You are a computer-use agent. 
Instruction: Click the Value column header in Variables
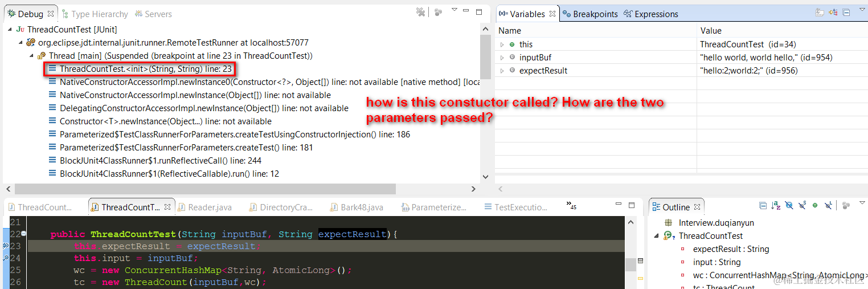[x=783, y=30]
